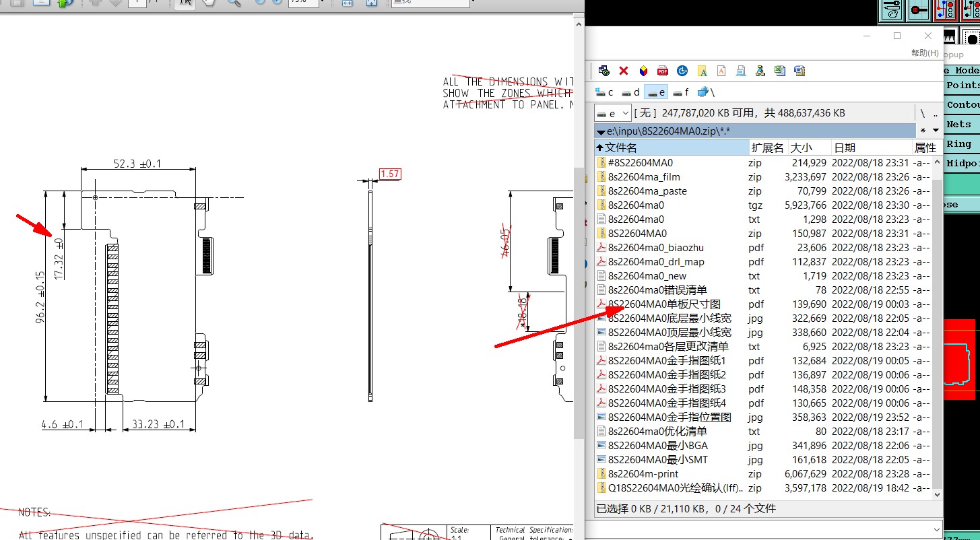Select 8S22604MA0金手指图纸1 pdf
Screen dimensions: 980x540
764,360
